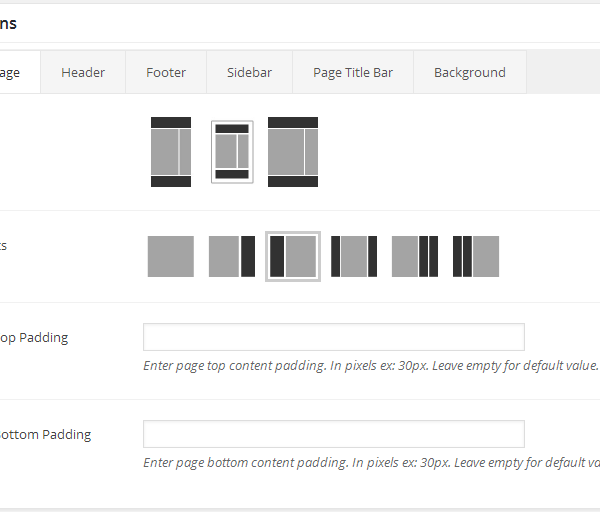Image resolution: width=600 pixels, height=512 pixels.
Task: Select the first page layout thumbnail
Action: (x=170, y=152)
